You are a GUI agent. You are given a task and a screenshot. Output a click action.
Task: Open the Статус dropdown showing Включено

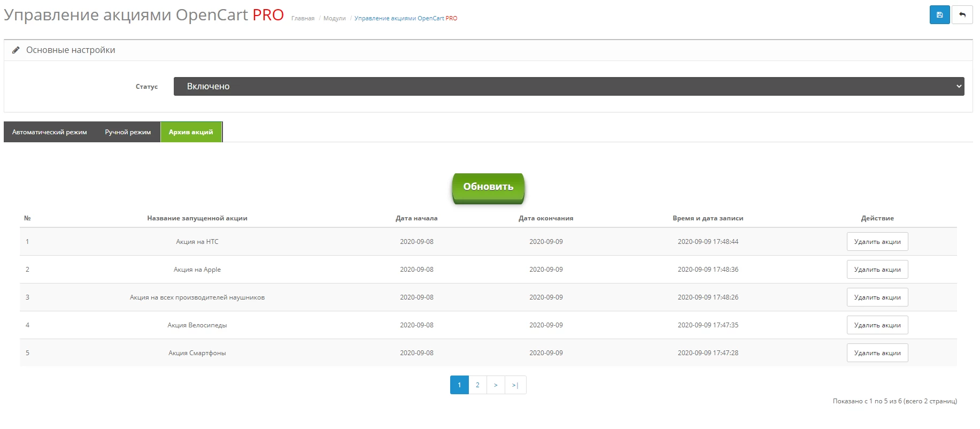tap(569, 86)
